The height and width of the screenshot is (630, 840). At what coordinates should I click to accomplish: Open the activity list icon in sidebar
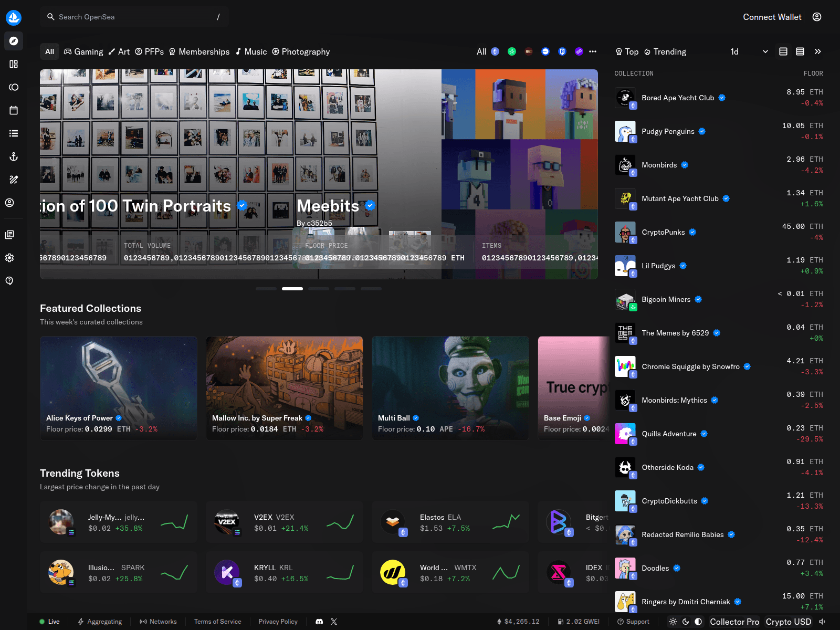point(14,133)
